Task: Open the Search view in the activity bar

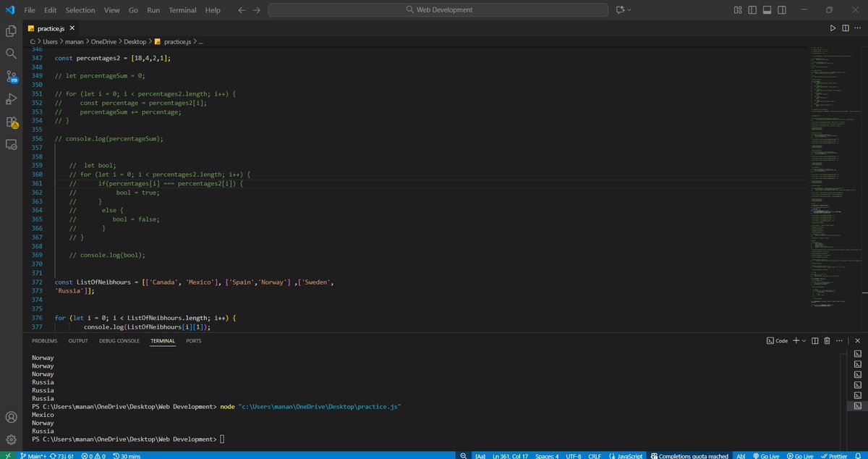Action: (x=11, y=54)
